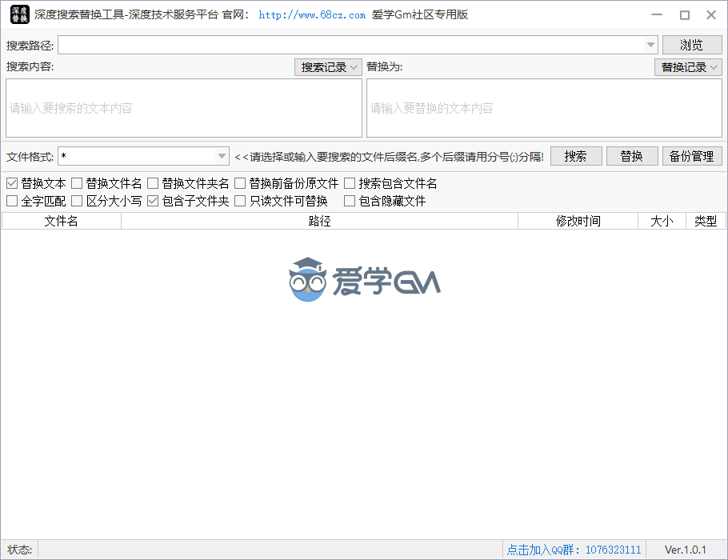728x560 pixels.
Task: Open the QQ群 join link
Action: (574, 550)
